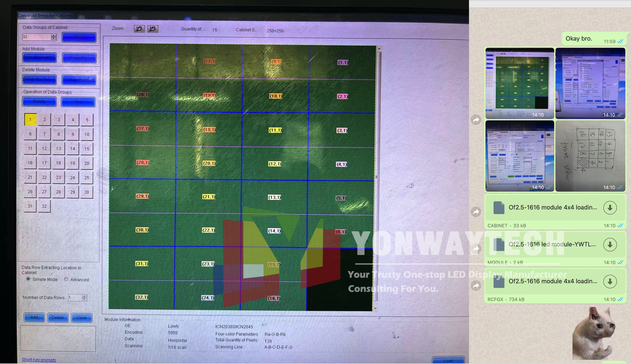Click the Clear Modules icon button
This screenshot has height=364, width=631.
point(78,79)
